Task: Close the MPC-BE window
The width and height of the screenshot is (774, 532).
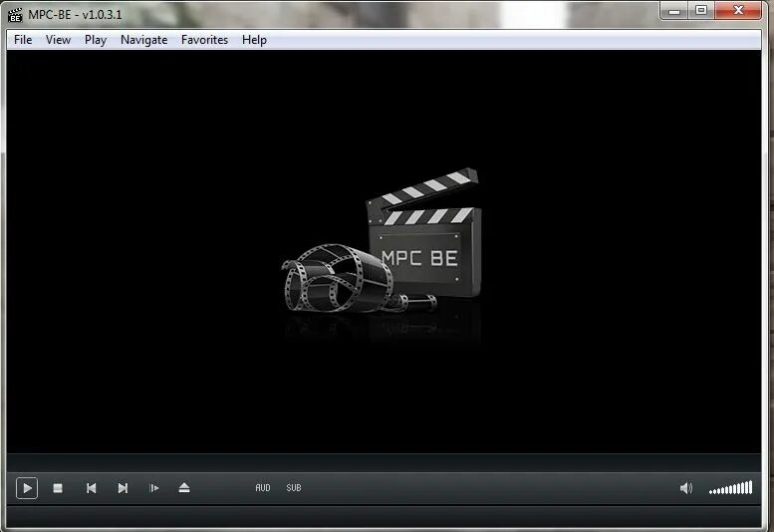Action: (x=738, y=10)
